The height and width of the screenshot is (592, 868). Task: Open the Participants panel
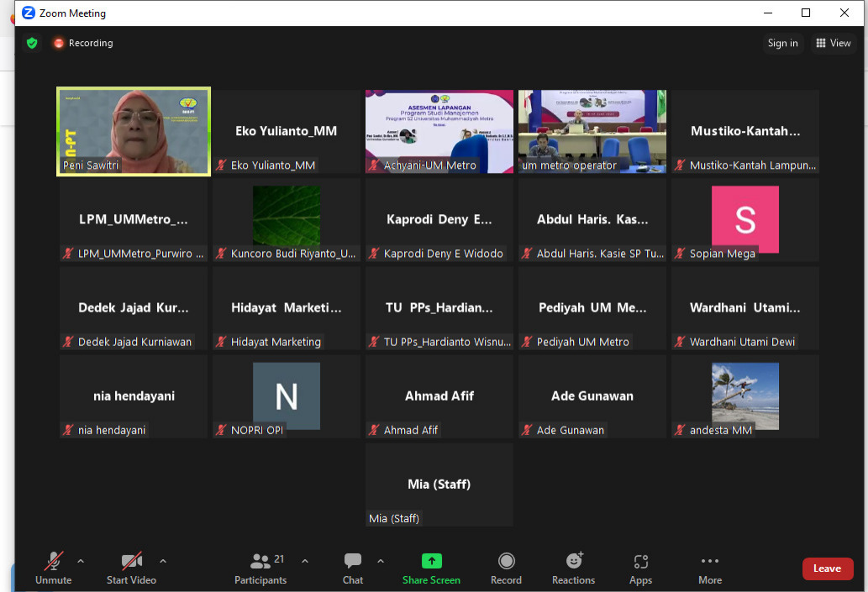(x=260, y=567)
